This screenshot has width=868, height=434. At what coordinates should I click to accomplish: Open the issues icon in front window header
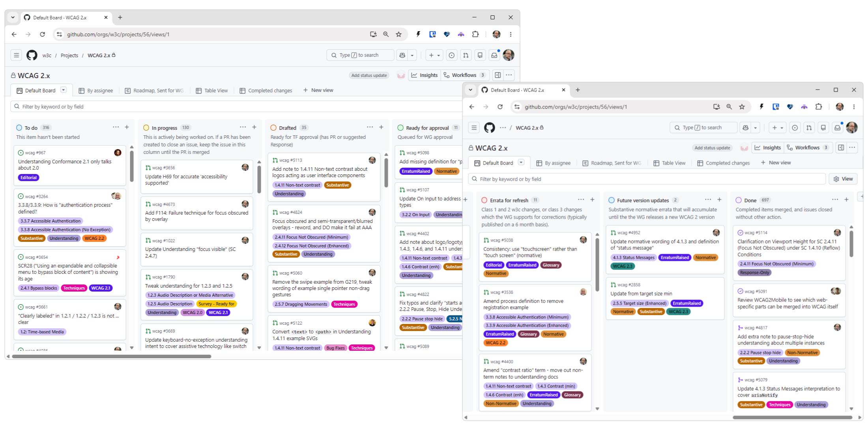795,128
